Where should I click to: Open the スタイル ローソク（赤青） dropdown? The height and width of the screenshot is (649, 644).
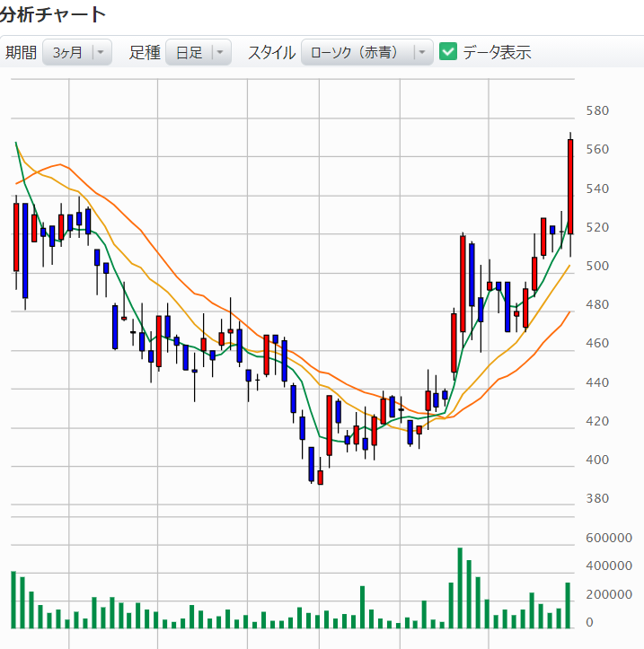click(367, 53)
